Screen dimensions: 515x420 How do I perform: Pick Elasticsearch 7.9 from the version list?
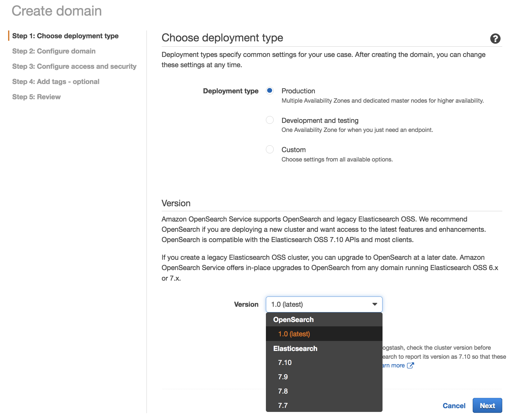click(283, 377)
